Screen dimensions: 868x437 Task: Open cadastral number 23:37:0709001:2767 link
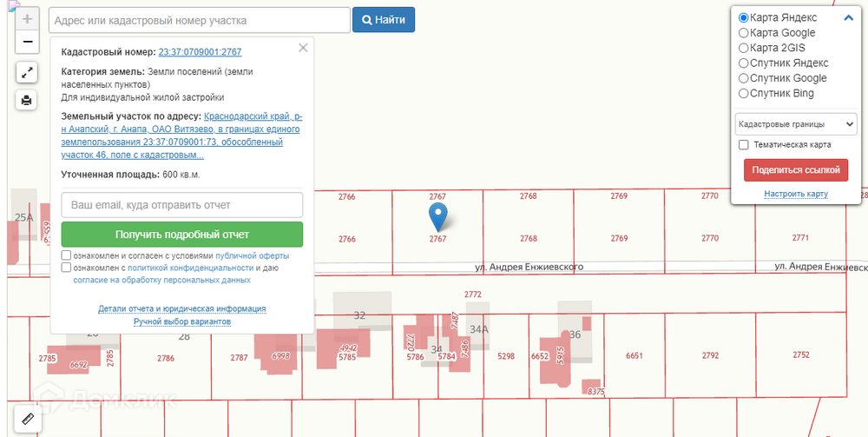(200, 52)
